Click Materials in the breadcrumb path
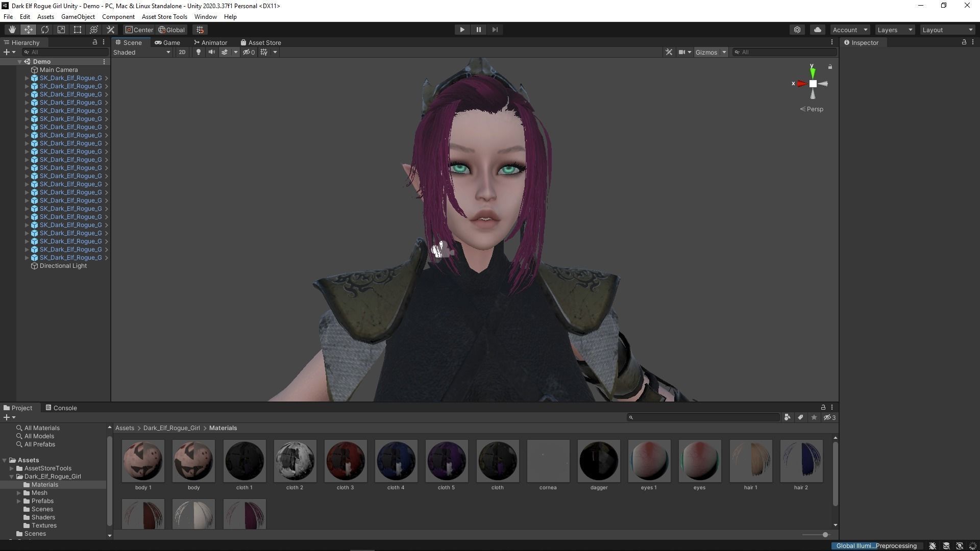Image resolution: width=980 pixels, height=551 pixels. click(x=223, y=428)
